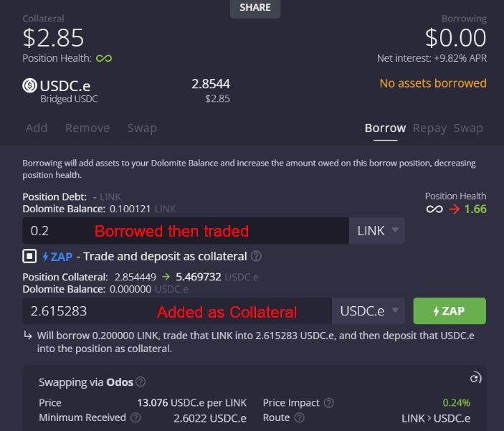Switch to the Borrow tab
Image resolution: width=504 pixels, height=431 pixels.
click(x=385, y=128)
